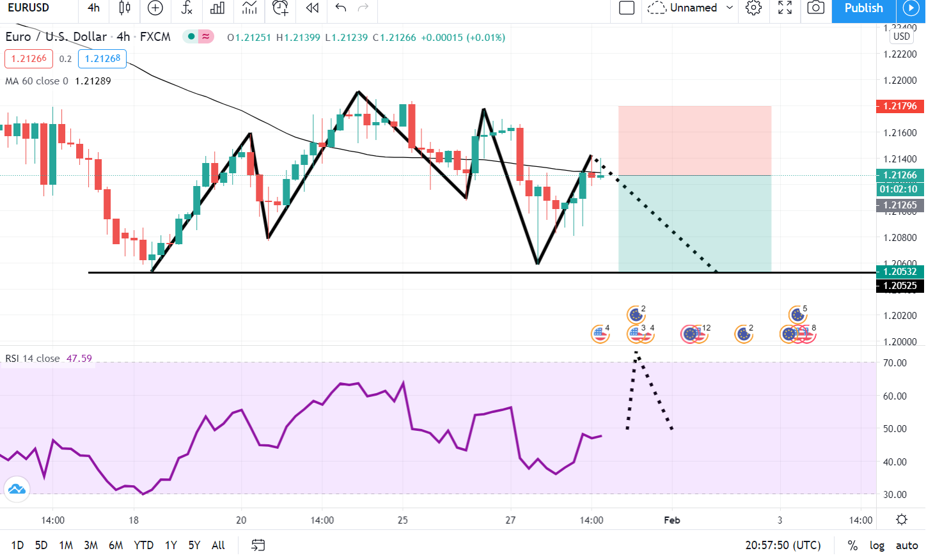Click the 20:57:50 (UTC) timezone selector
This screenshot has width=926, height=560.
point(783,545)
